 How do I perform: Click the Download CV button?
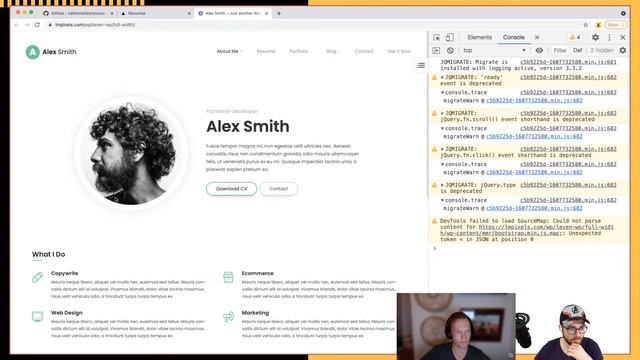(231, 189)
